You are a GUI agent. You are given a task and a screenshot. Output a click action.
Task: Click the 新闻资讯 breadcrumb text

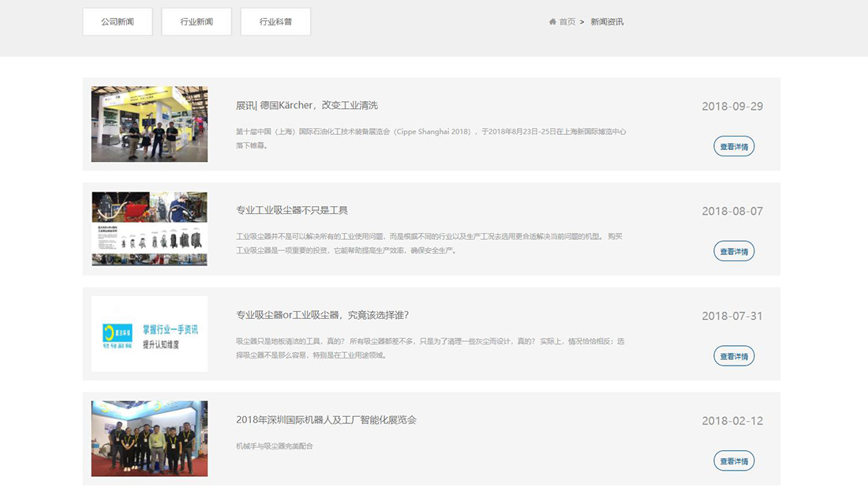click(x=607, y=21)
